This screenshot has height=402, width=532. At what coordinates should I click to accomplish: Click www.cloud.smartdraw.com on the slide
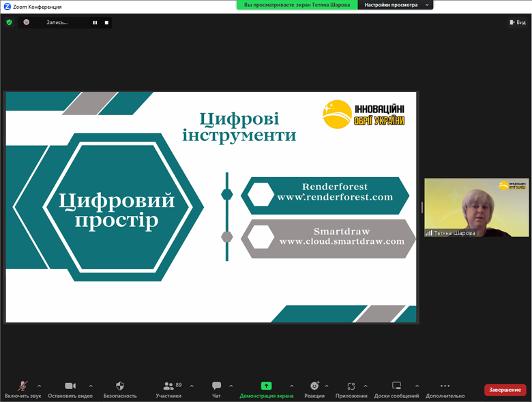(342, 241)
